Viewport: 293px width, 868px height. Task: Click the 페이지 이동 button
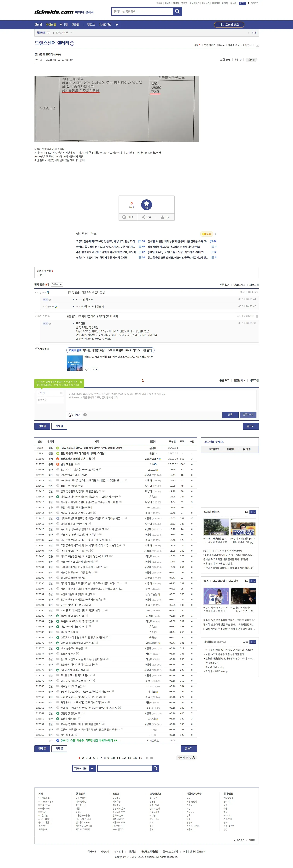[186, 758]
